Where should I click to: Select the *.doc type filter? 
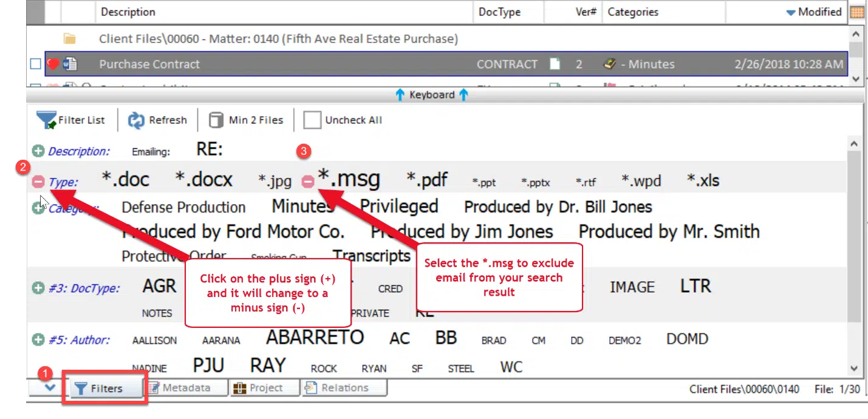coord(125,180)
